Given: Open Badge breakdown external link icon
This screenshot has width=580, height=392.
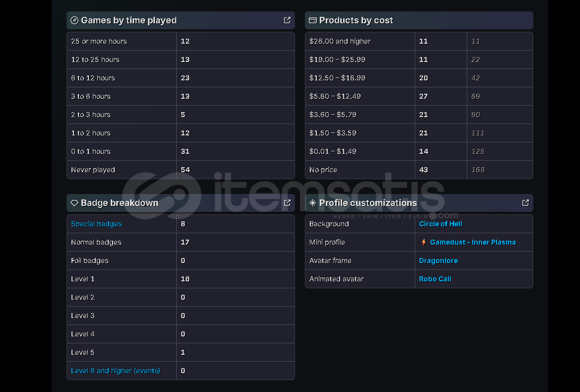Looking at the screenshot, I should (287, 203).
